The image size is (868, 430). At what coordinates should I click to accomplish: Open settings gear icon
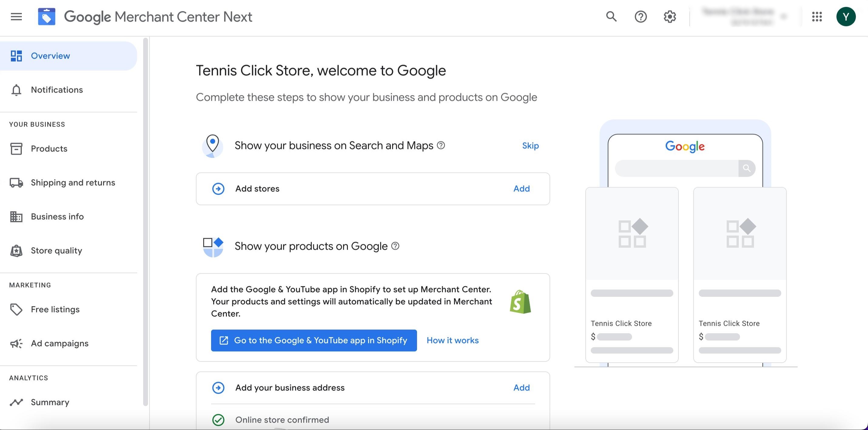click(670, 16)
